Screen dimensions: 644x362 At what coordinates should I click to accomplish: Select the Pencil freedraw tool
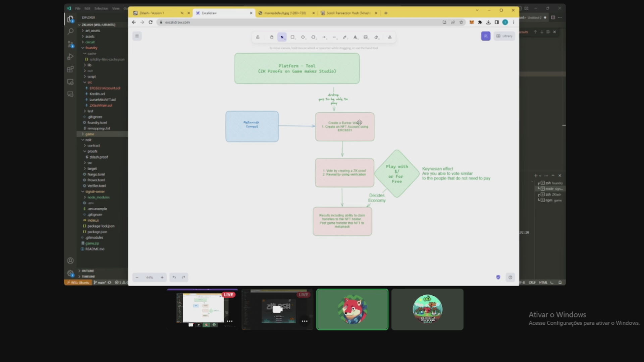coord(345,37)
